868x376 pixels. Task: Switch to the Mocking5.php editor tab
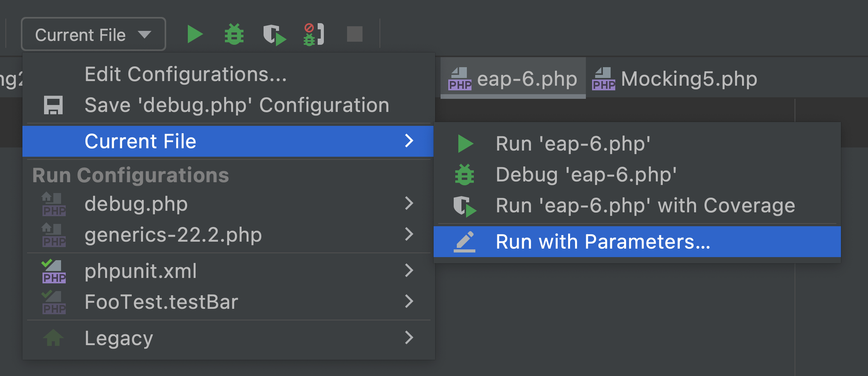pos(675,79)
